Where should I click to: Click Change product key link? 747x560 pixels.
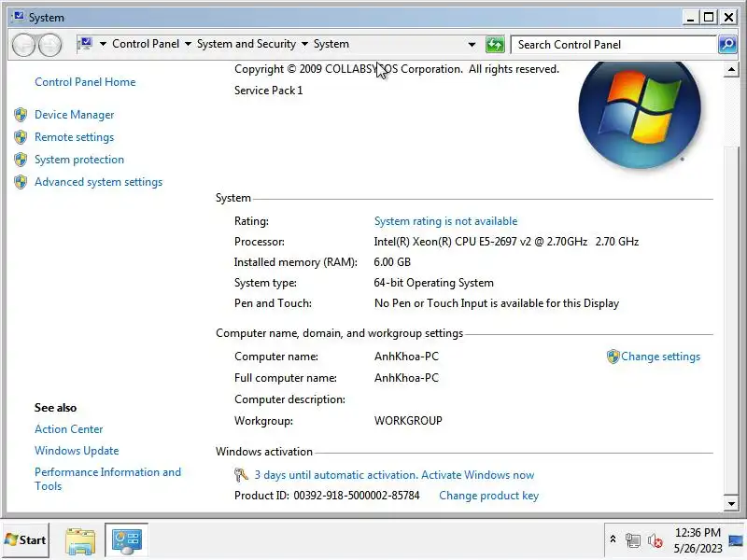pos(488,496)
